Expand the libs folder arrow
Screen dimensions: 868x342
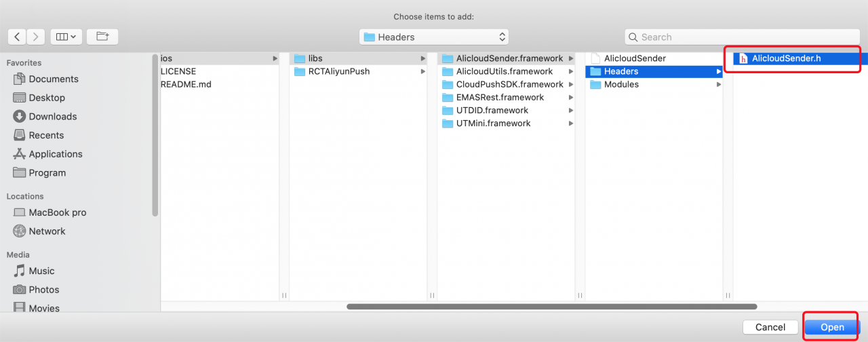point(423,58)
